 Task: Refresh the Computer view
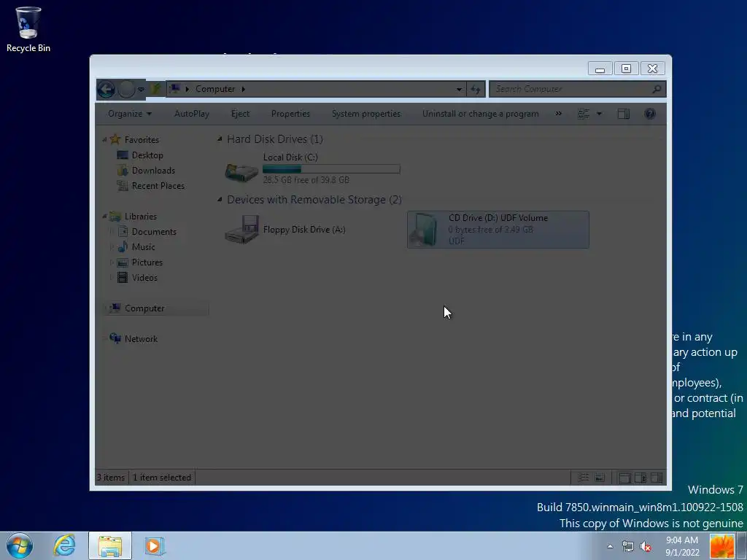pyautogui.click(x=476, y=89)
